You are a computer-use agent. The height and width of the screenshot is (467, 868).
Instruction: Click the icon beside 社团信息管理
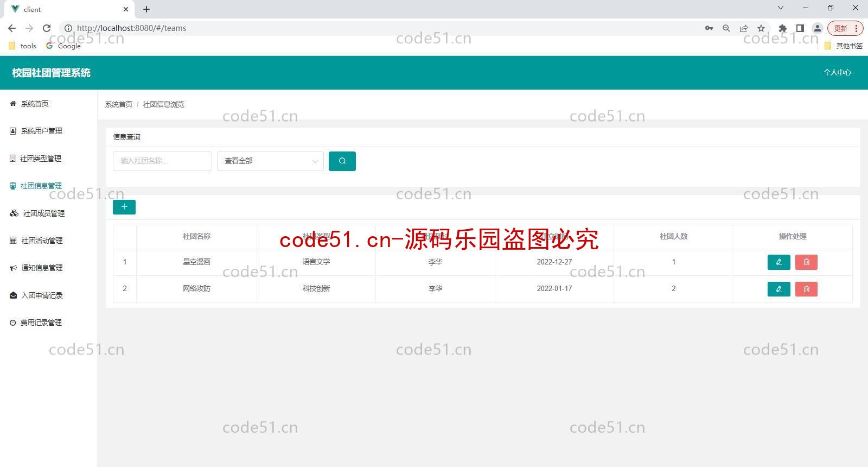13,186
